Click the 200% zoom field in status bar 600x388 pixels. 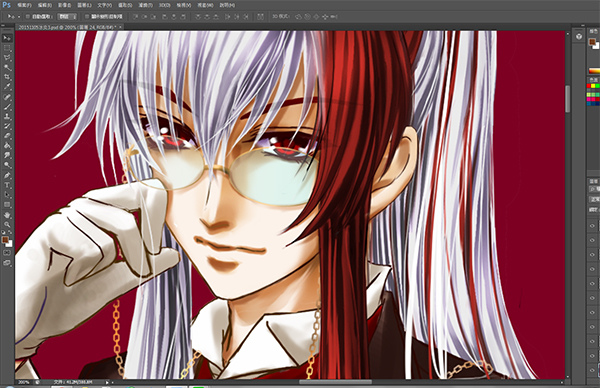pyautogui.click(x=23, y=382)
